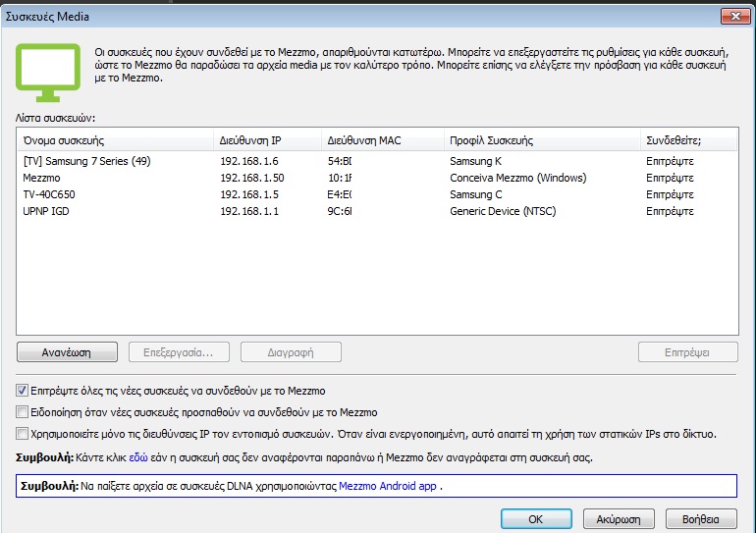Click the 'Generic Device (NTSC)' profile cell
Image resolution: width=756 pixels, height=533 pixels.
click(503, 211)
